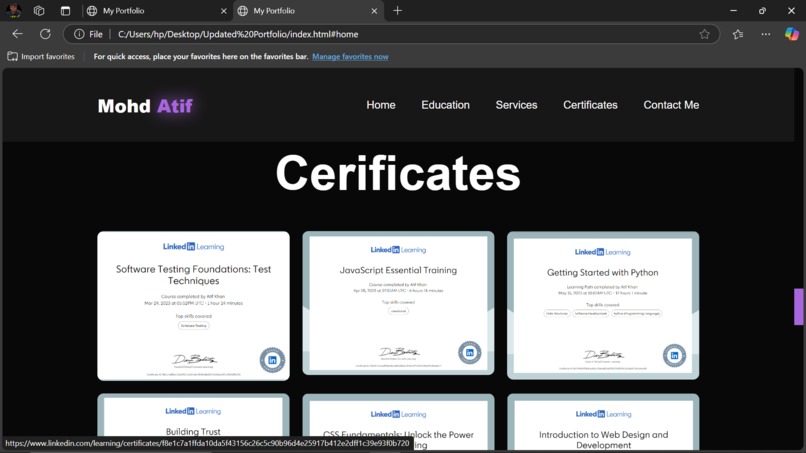This screenshot has height=453, width=806.
Task: Minimize the browser window
Action: click(734, 11)
